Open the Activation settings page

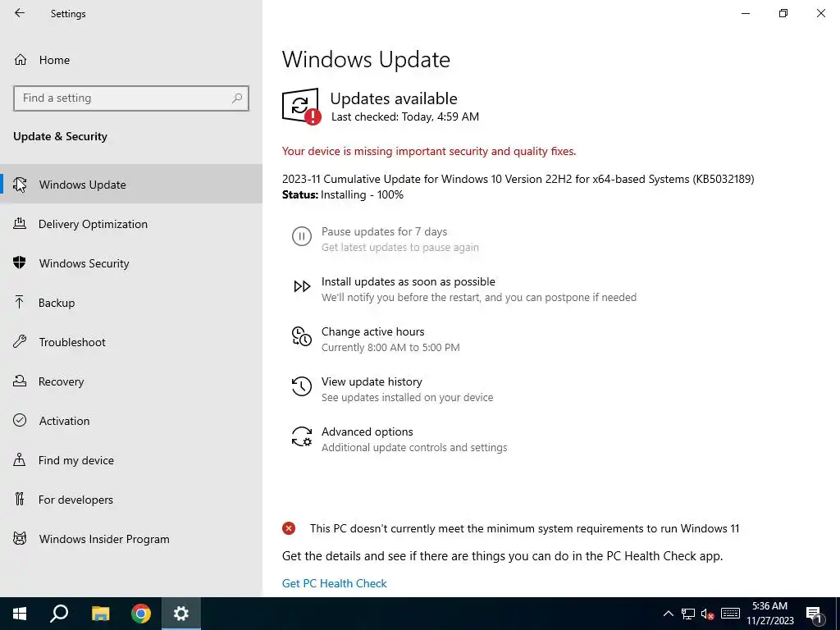(131, 421)
